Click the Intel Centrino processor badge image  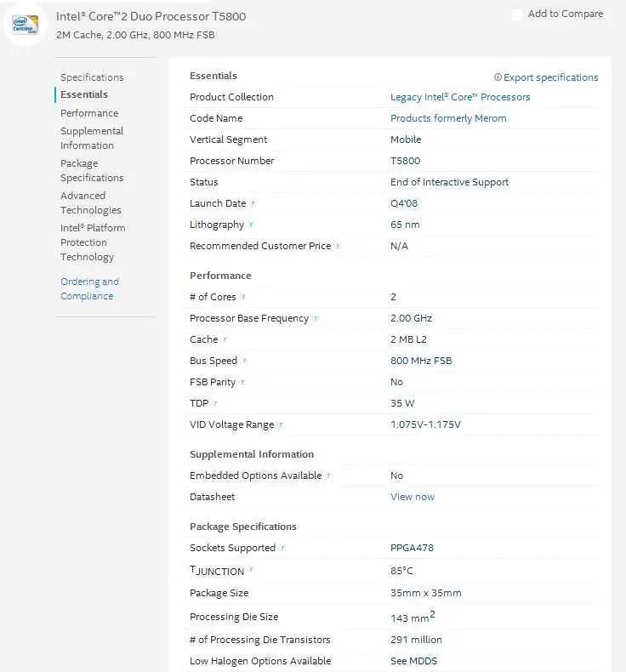point(26,25)
